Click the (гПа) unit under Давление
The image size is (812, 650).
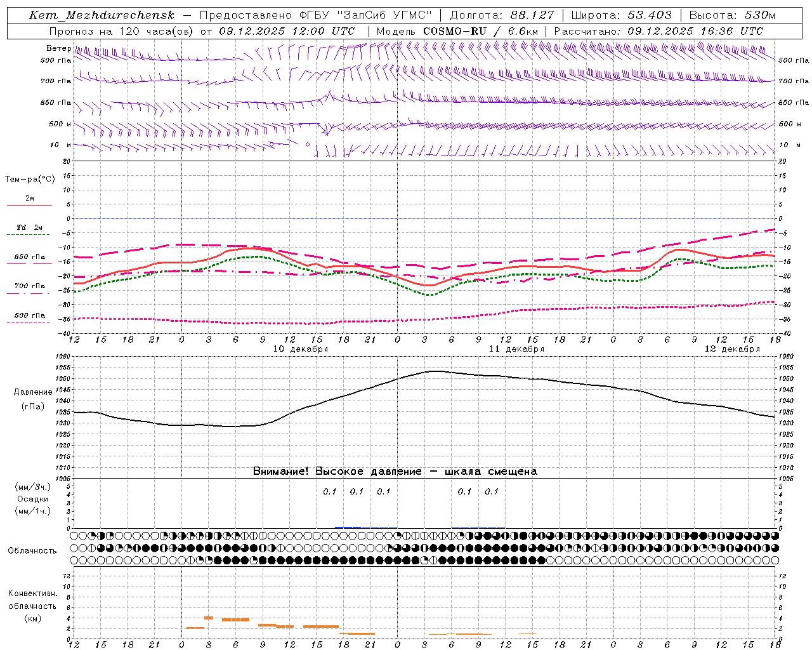coord(32,407)
